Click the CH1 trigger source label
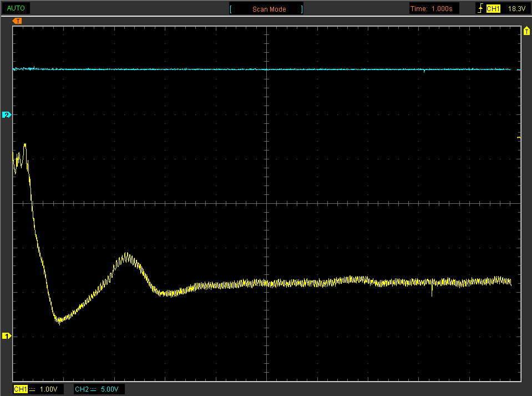Viewport: 532px width, 396px height. (x=493, y=9)
